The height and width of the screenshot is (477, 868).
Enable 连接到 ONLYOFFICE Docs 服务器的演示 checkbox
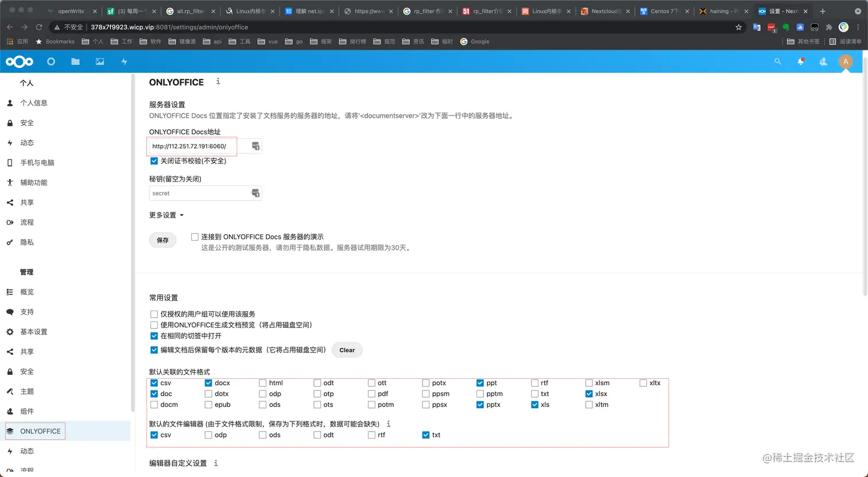pyautogui.click(x=195, y=237)
